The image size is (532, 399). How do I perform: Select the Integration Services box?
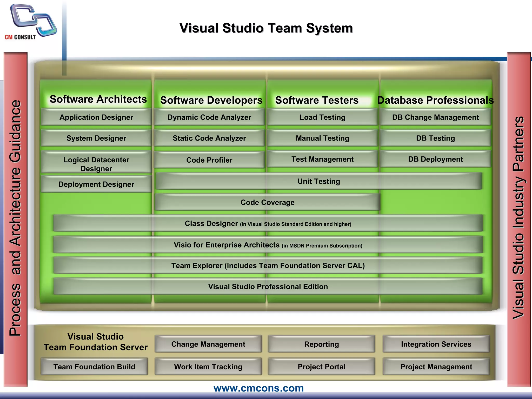[x=436, y=344]
